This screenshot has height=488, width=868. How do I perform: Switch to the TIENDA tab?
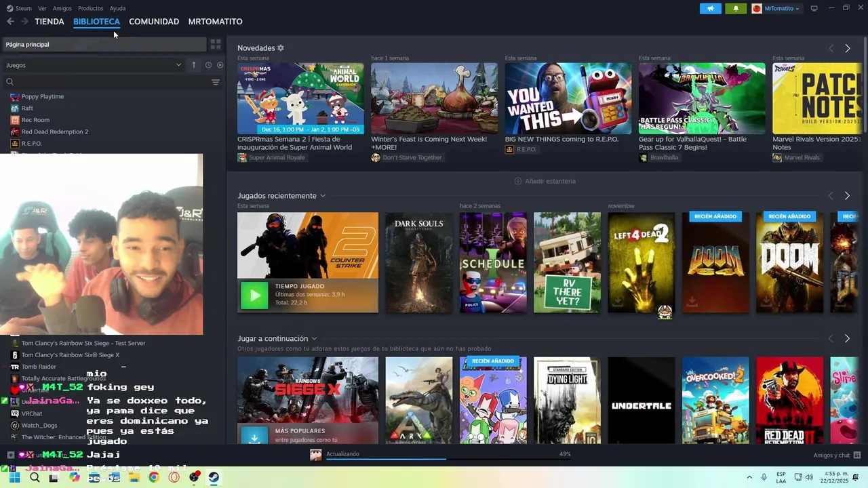coord(50,22)
